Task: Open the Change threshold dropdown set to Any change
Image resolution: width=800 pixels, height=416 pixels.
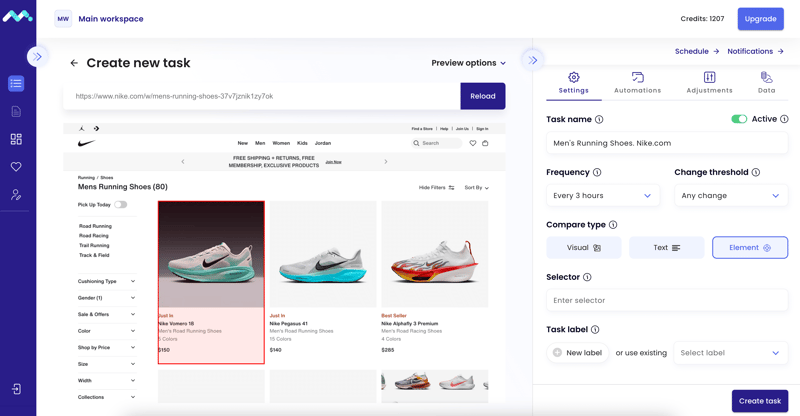Action: coord(731,195)
